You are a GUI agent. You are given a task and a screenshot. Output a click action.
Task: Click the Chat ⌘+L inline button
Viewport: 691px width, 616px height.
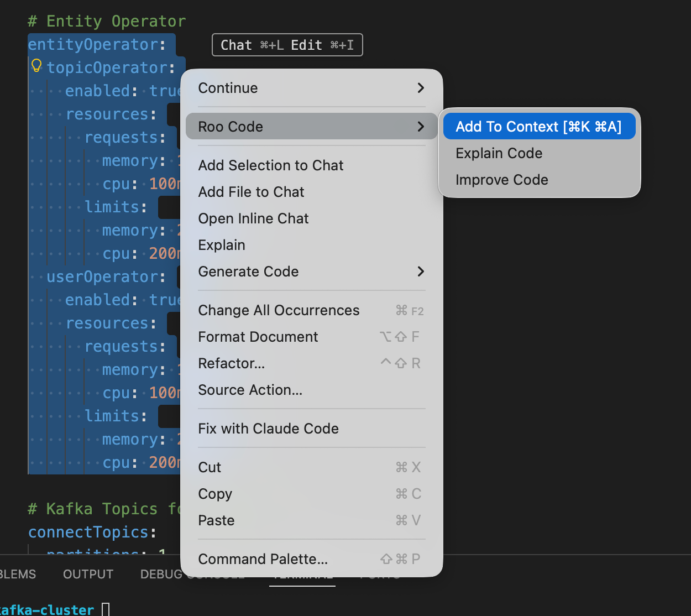(x=252, y=45)
